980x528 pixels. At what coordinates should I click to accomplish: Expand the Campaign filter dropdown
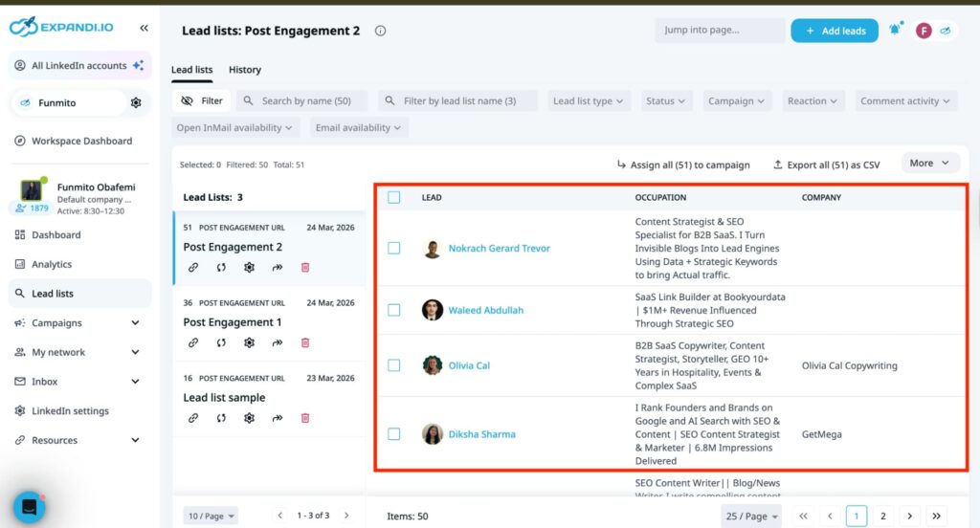pyautogui.click(x=736, y=100)
